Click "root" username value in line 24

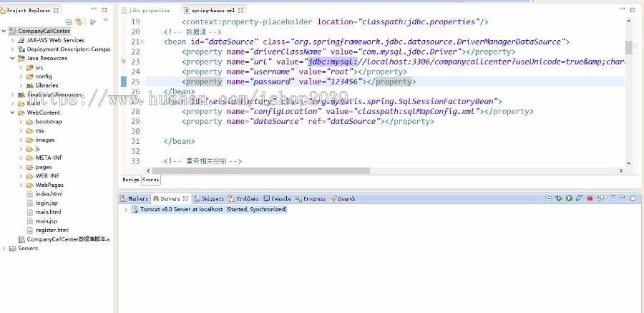point(340,72)
